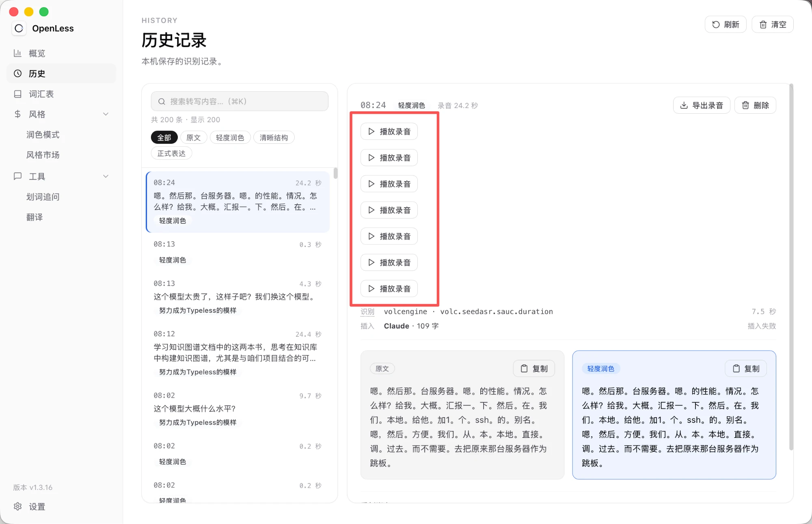Screen dimensions: 812x524
Task: Open the 词汇表 vocabulary page
Action: pos(61,94)
